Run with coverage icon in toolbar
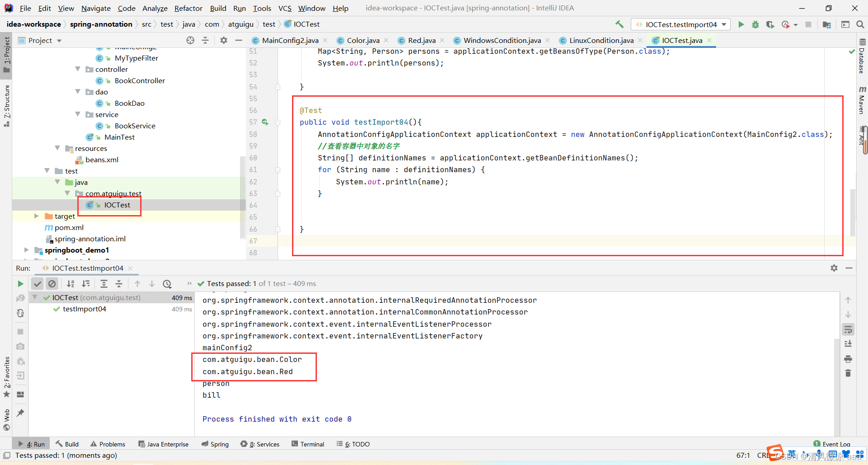 point(770,24)
